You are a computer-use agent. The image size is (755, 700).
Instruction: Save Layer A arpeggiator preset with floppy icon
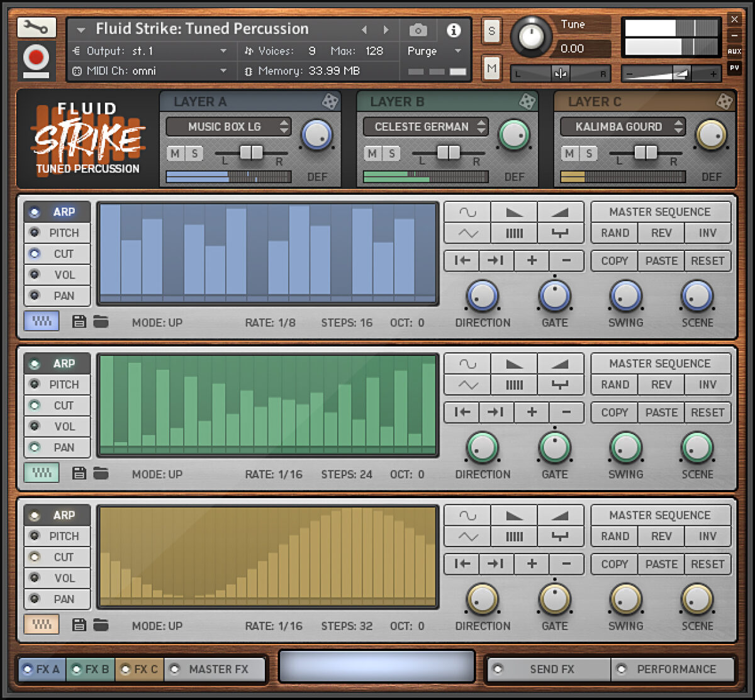(78, 321)
